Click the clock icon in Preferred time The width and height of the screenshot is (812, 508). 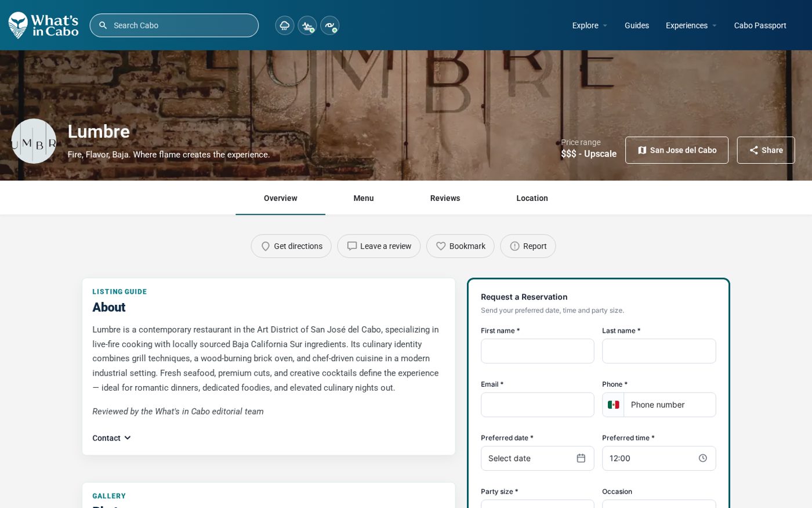pos(702,458)
